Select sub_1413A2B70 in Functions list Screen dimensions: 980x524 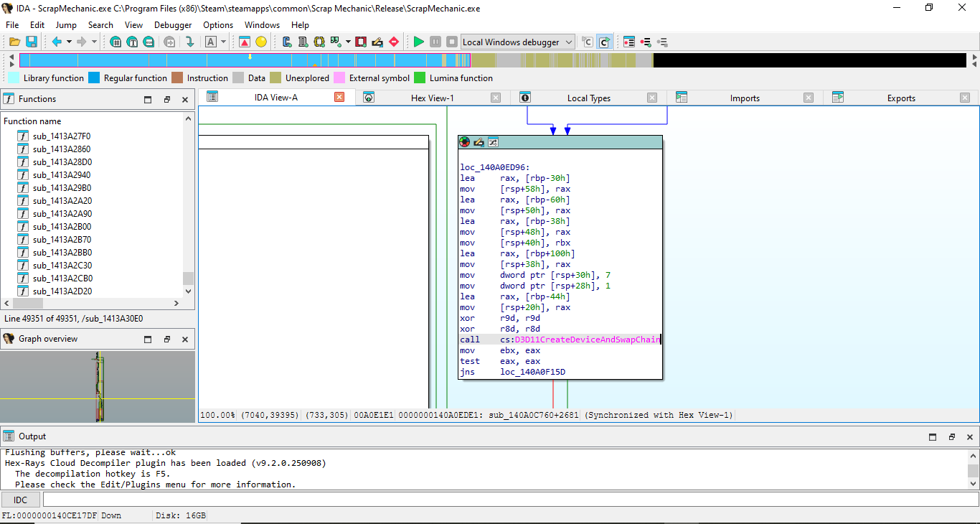click(62, 239)
